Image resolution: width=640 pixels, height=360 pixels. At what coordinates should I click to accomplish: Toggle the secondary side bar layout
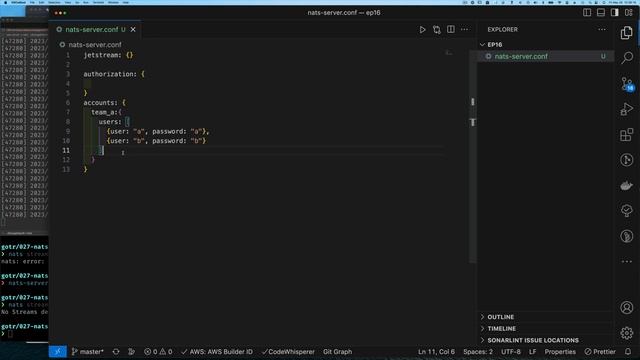click(615, 13)
